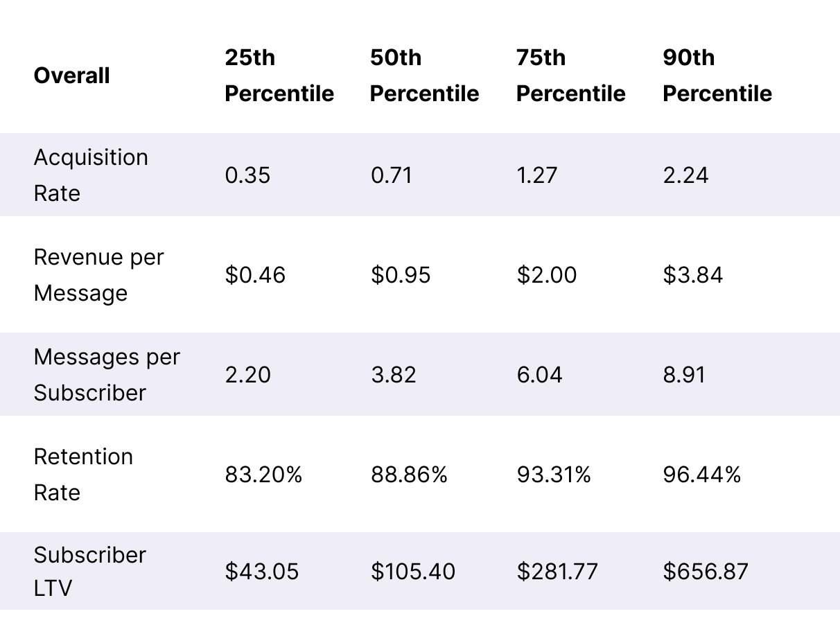Viewport: 840px width, 643px height.
Task: Select the Subscriber LTV row label
Action: pyautogui.click(x=90, y=572)
